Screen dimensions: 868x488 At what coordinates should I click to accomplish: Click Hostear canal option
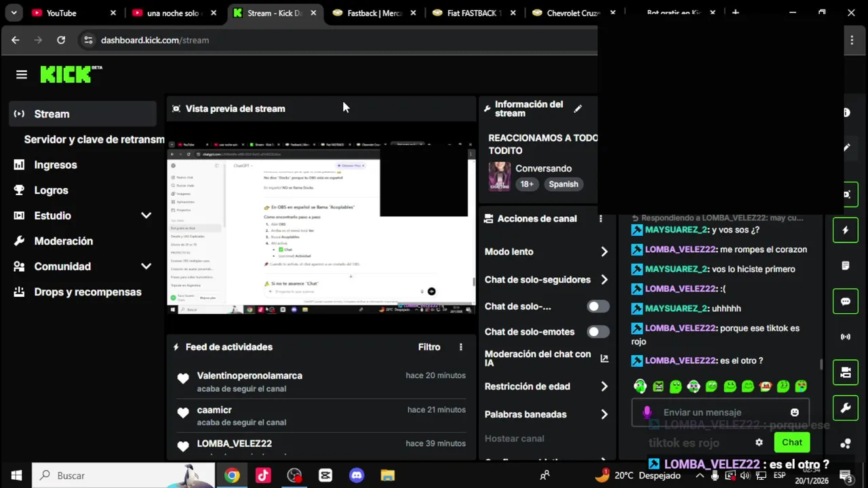[514, 439]
